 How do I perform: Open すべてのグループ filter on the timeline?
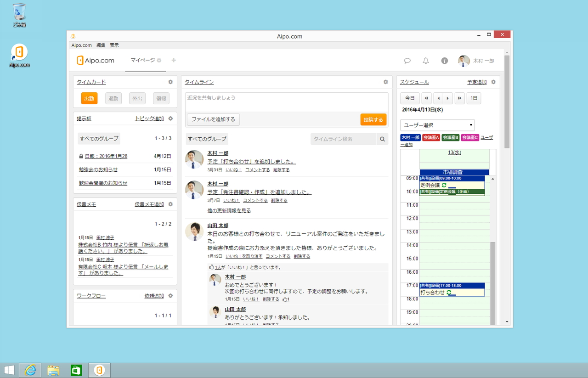click(207, 139)
